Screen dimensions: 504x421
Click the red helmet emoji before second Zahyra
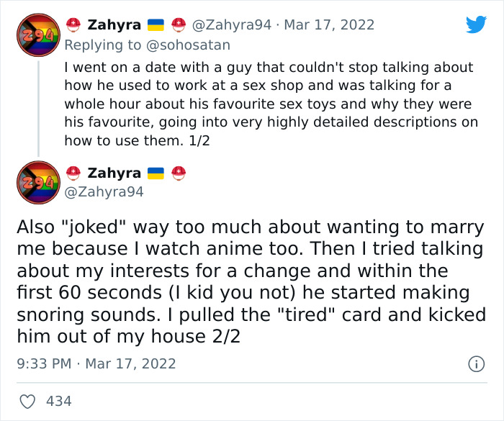point(72,173)
